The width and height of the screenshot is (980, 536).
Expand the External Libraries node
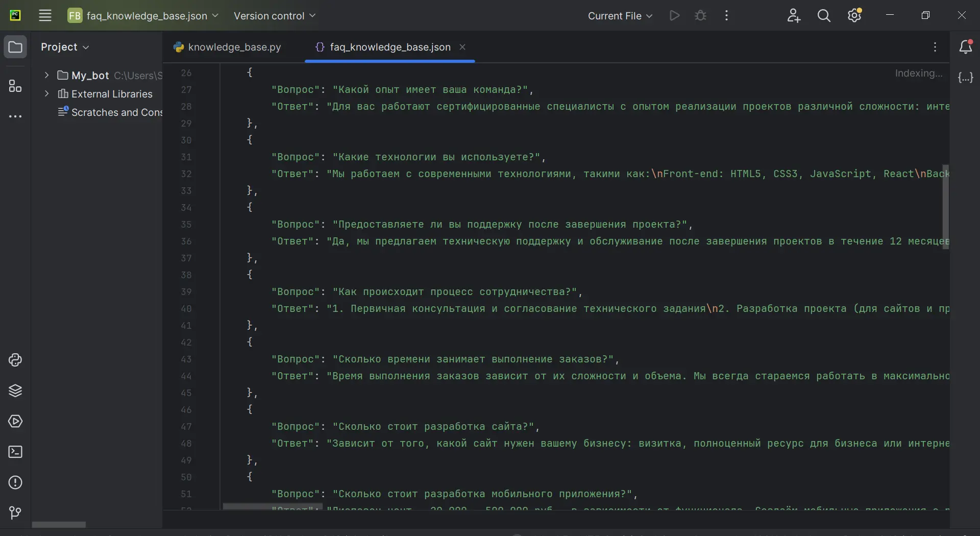(x=46, y=93)
